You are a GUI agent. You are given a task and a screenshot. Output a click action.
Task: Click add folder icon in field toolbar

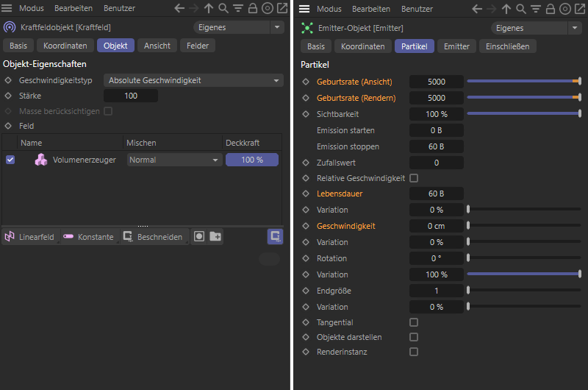coord(215,236)
